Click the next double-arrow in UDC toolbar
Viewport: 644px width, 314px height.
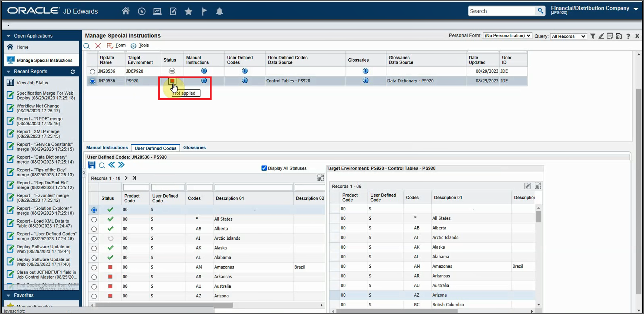(x=121, y=165)
